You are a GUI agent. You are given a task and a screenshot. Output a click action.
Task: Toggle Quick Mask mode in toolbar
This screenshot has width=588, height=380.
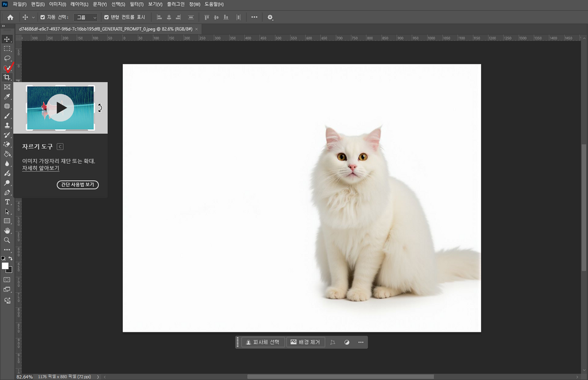tap(7, 280)
